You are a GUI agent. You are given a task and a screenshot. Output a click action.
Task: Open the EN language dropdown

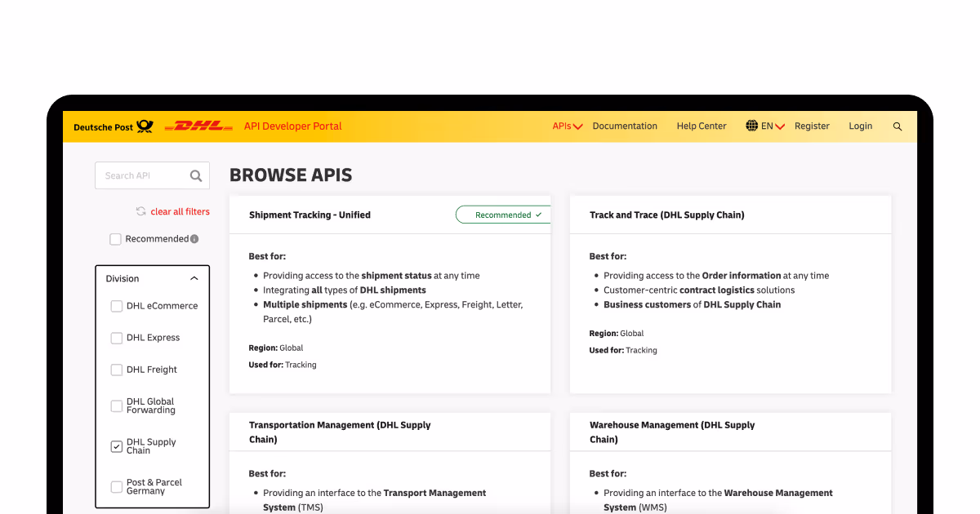coord(773,126)
